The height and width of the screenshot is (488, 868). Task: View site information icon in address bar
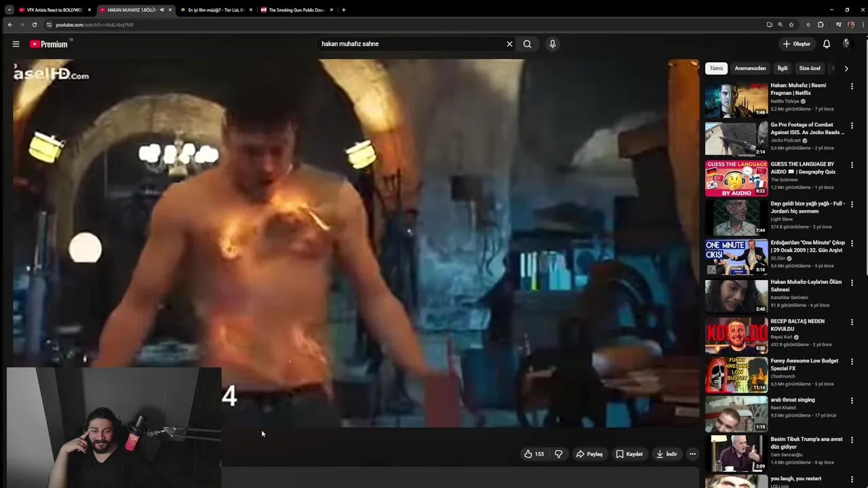(x=49, y=25)
